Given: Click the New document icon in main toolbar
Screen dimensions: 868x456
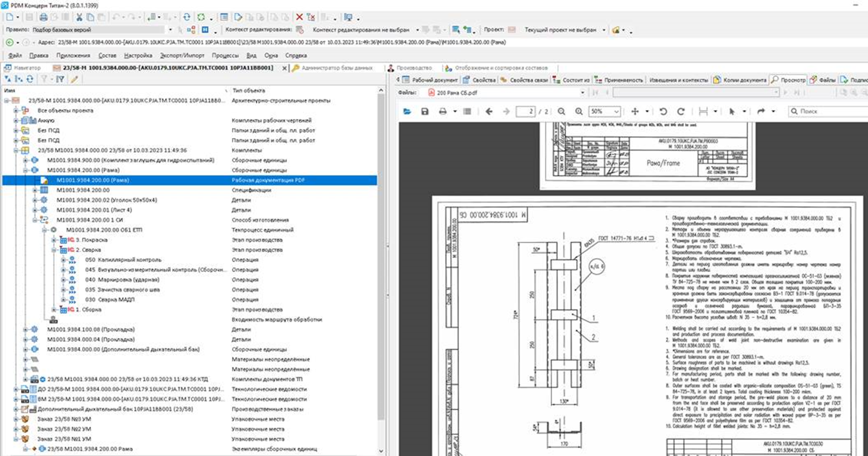Looking at the screenshot, I should [x=9, y=17].
